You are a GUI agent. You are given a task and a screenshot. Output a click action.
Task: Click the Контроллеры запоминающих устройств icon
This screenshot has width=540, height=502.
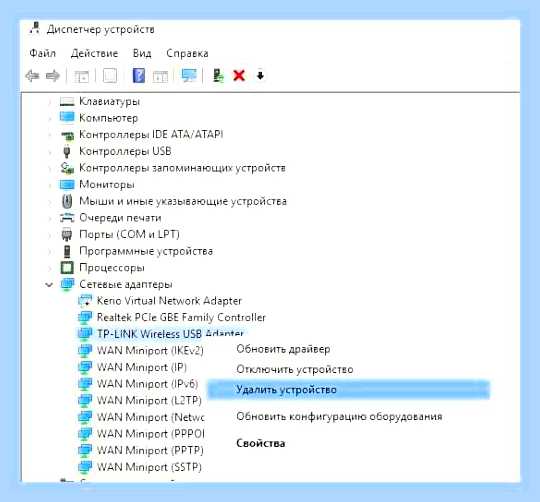pos(67,168)
